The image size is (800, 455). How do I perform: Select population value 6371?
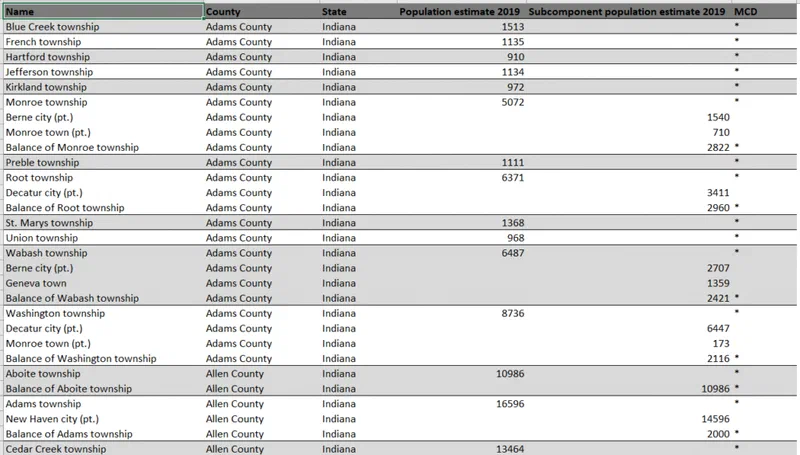(x=513, y=178)
